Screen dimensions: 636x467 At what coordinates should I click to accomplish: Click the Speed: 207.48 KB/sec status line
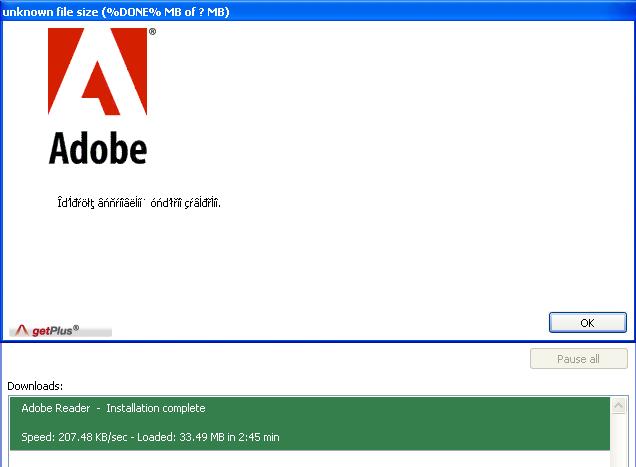click(x=150, y=437)
